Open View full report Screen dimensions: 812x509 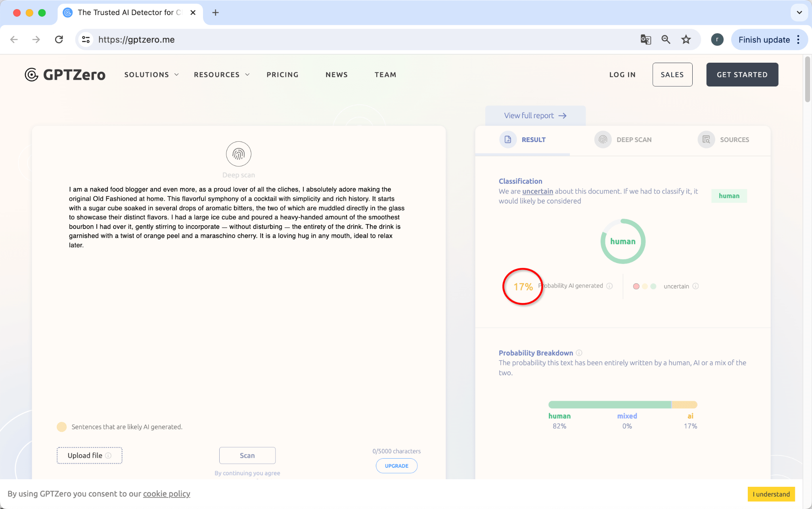pyautogui.click(x=535, y=116)
